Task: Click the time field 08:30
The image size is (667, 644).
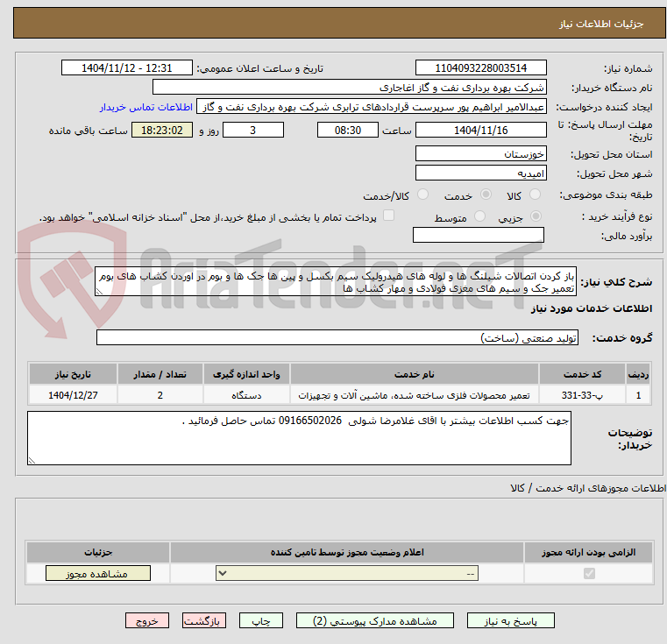Action: click(348, 131)
